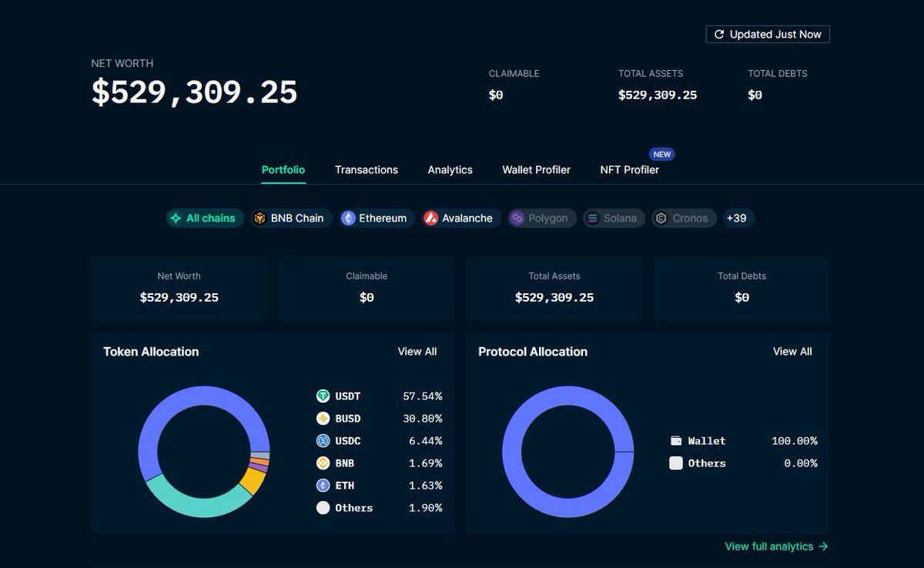Click the TOTAL DEBTS $0 value at top
The height and width of the screenshot is (568, 924).
755,95
